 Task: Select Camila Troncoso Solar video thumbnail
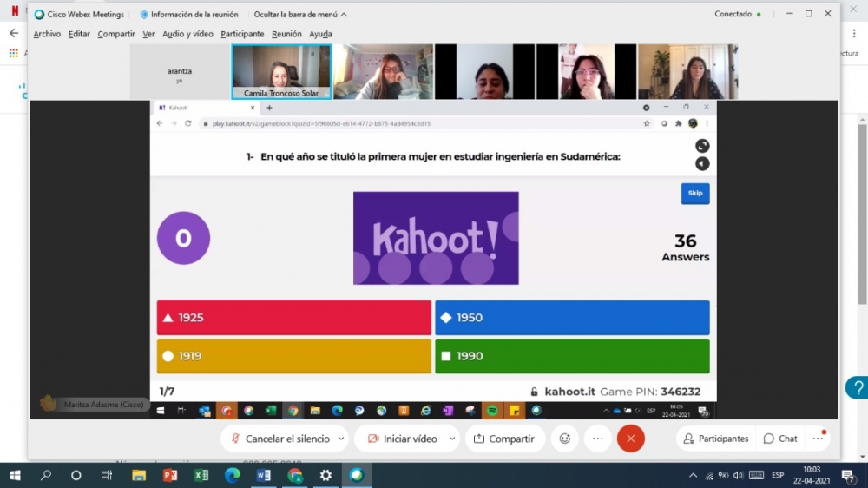tap(281, 72)
